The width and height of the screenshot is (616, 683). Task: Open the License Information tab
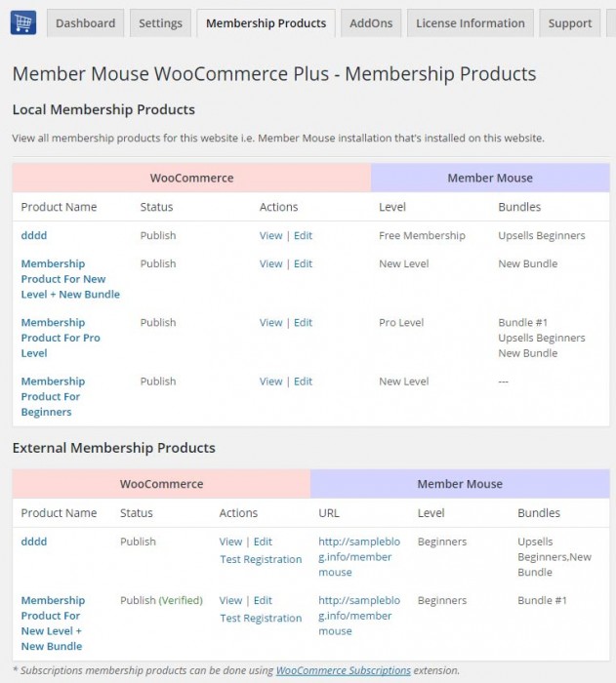pyautogui.click(x=470, y=23)
